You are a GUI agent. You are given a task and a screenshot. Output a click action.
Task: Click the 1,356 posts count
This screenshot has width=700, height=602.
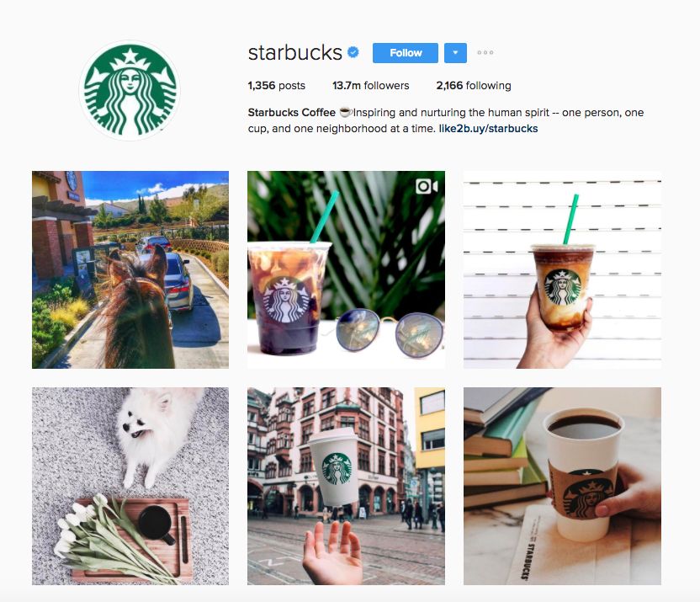276,85
